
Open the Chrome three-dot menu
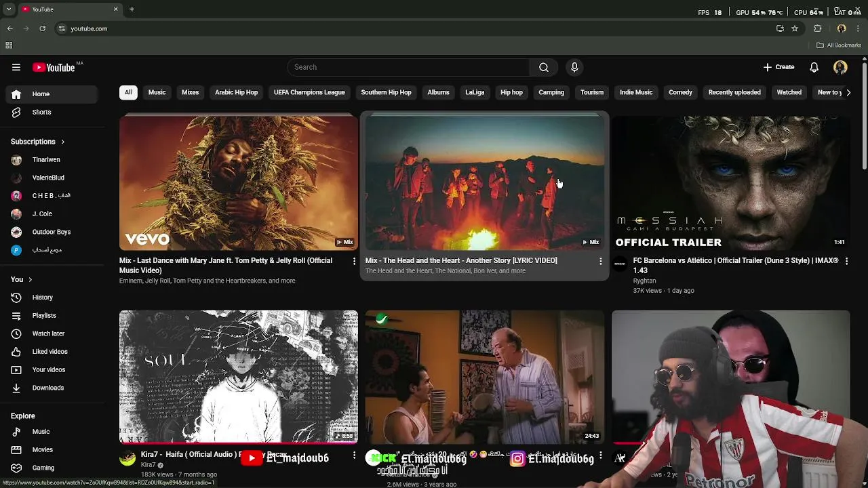859,28
